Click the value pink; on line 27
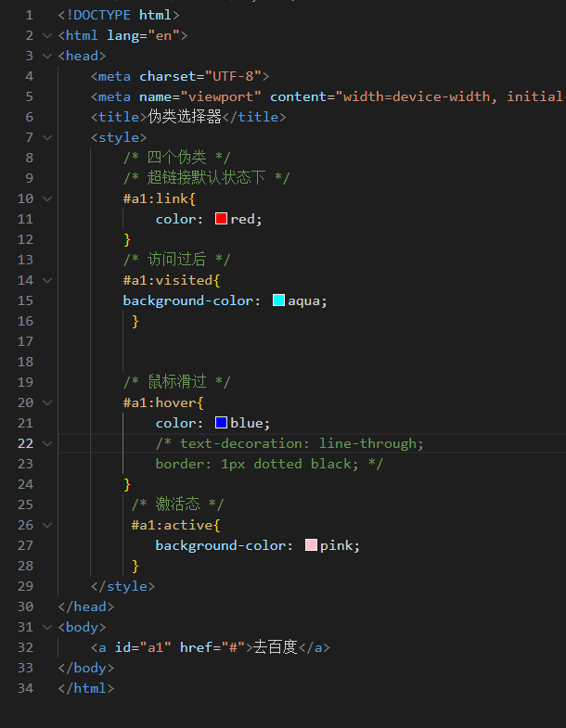 (x=341, y=545)
